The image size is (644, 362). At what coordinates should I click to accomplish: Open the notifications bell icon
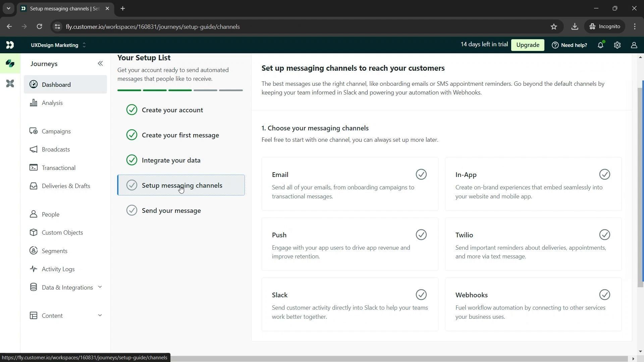point(600,45)
